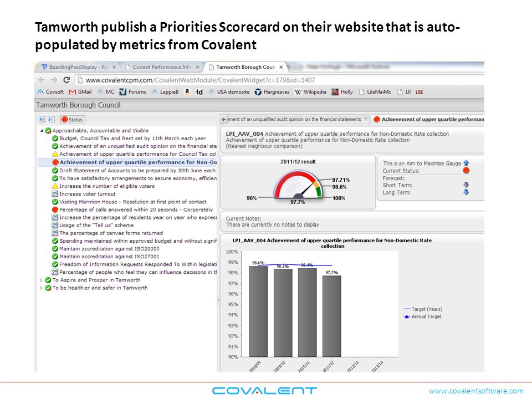
Task: Select Percentage of calls answered within 20 seconds
Action: pos(132,209)
